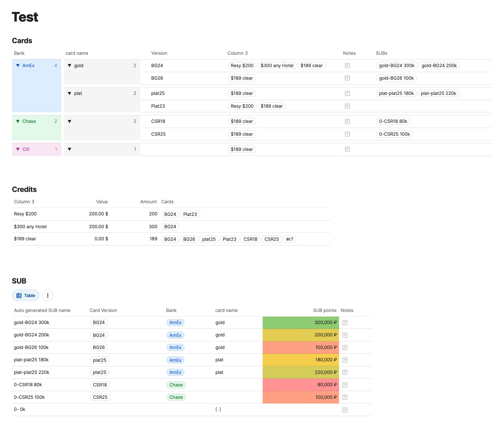
Task: Open notes icon in Citi card row
Action: [x=347, y=149]
